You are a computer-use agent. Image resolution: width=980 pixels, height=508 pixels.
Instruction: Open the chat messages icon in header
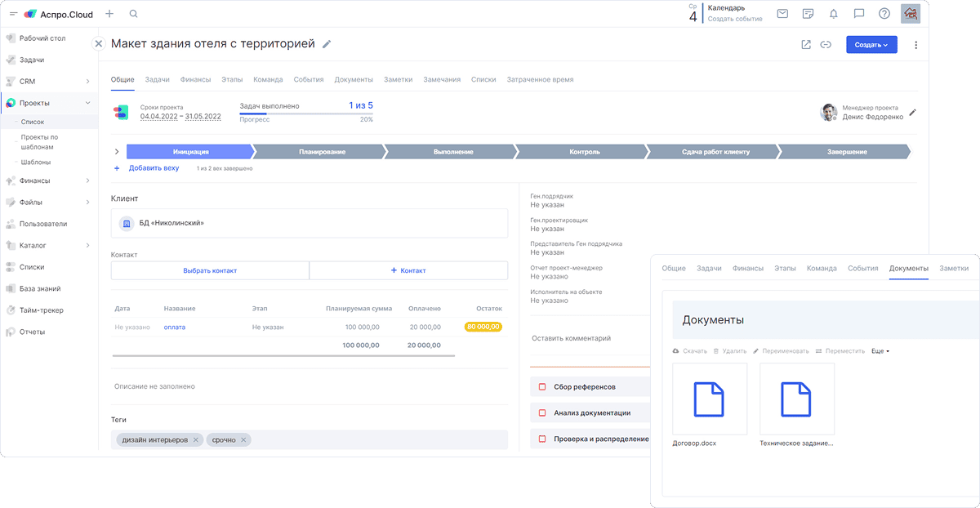(858, 14)
